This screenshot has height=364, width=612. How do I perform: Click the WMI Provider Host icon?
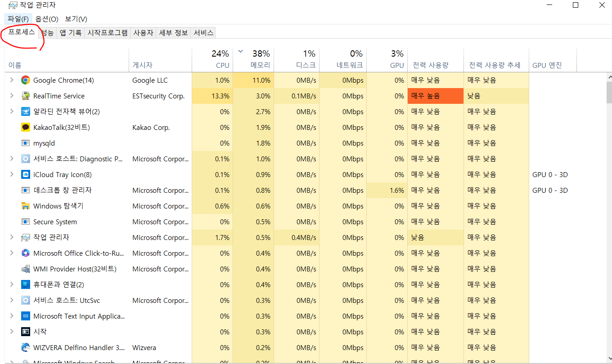[26, 269]
